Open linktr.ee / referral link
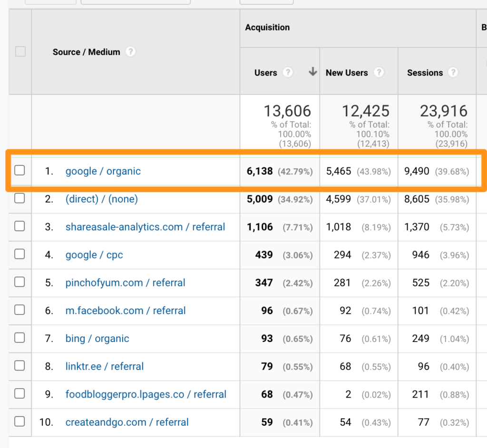This screenshot has width=487, height=448. pyautogui.click(x=105, y=367)
